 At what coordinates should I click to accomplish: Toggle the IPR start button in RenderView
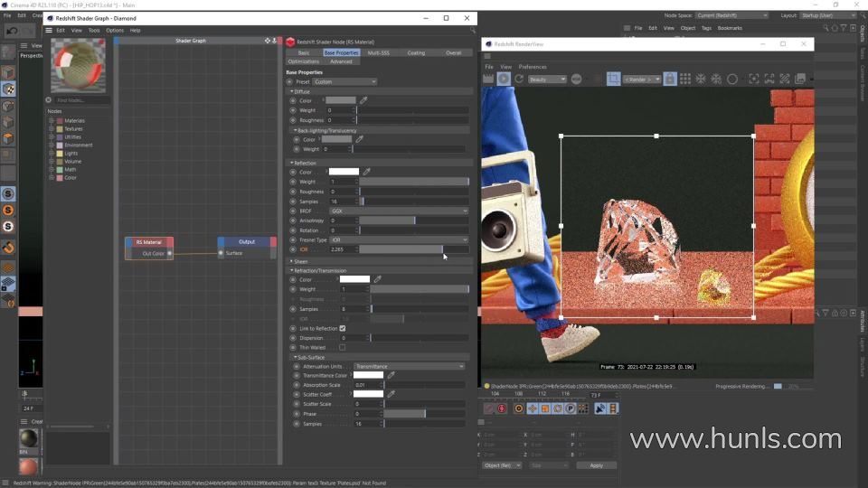[x=504, y=80]
